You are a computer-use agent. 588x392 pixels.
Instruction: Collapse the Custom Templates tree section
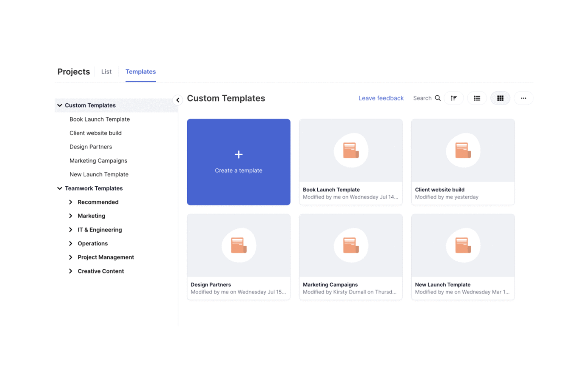click(60, 105)
